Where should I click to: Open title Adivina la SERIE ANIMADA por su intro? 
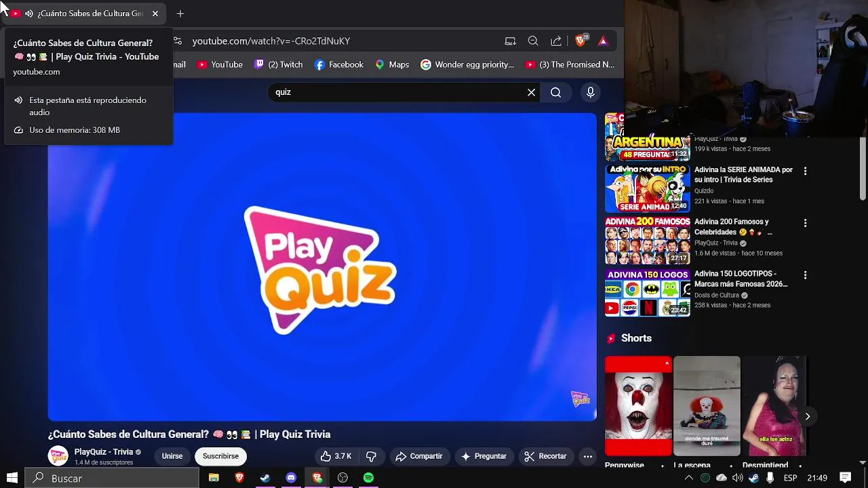click(743, 175)
